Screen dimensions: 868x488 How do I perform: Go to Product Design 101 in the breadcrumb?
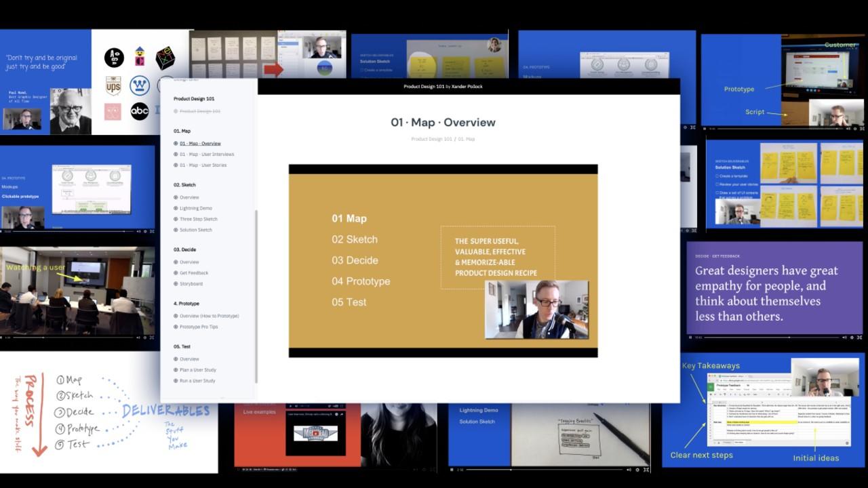(431, 139)
